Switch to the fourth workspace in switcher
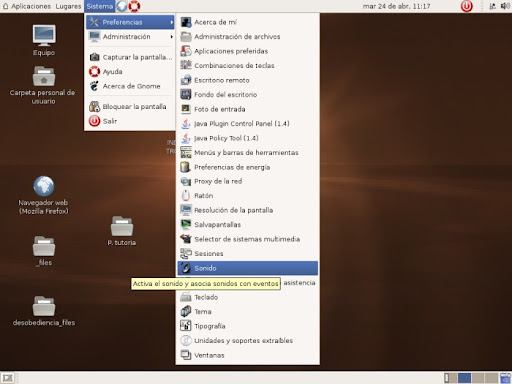Viewport: 512px width, 384px height. pos(491,378)
